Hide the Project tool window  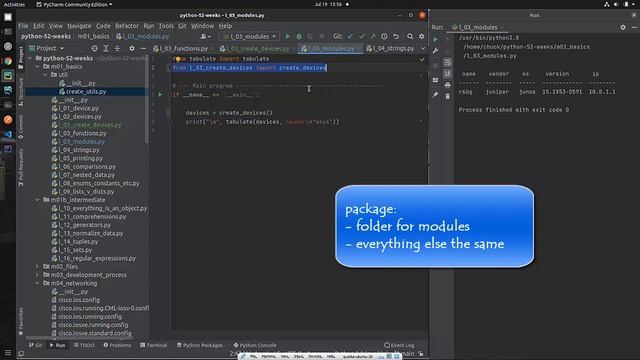click(x=143, y=48)
